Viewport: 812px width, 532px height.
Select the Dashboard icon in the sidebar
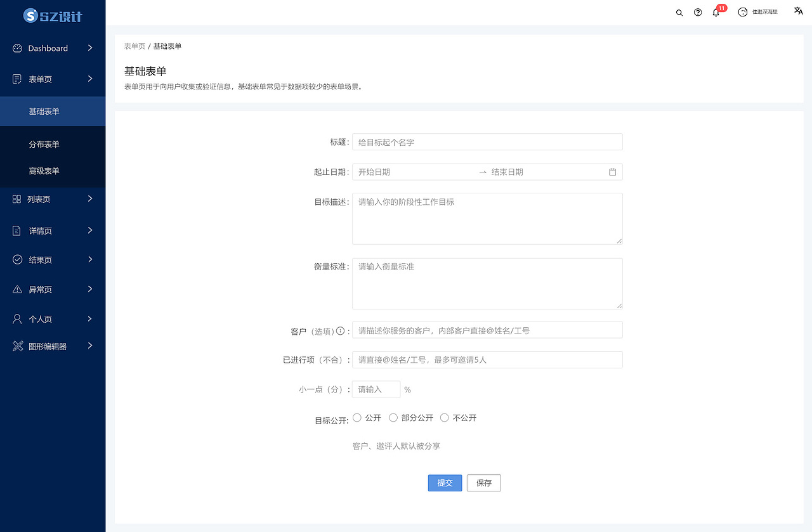pyautogui.click(x=16, y=48)
